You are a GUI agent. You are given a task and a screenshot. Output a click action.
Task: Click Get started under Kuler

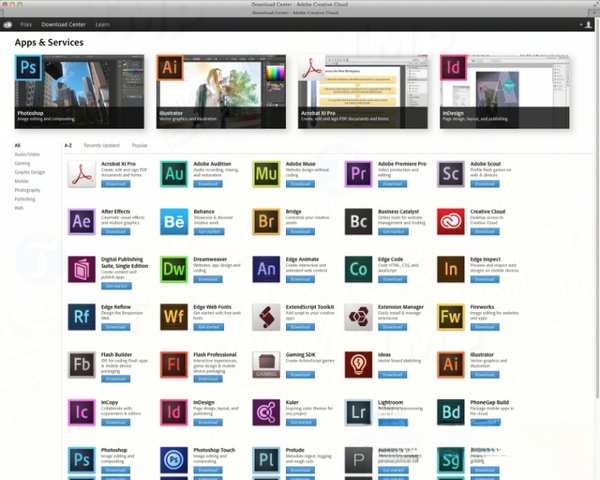pos(301,423)
